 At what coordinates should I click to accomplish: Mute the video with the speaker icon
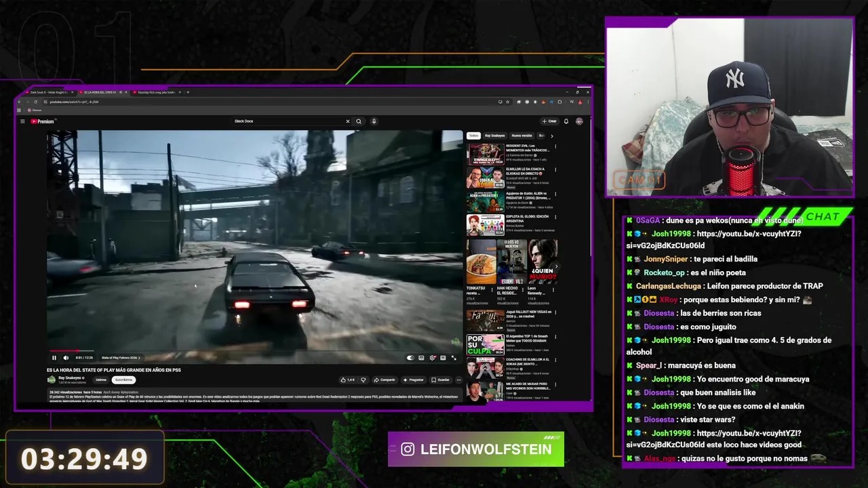tap(66, 358)
